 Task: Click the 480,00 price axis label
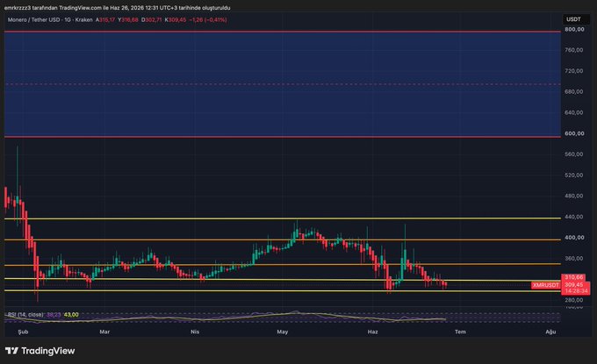(x=574, y=196)
